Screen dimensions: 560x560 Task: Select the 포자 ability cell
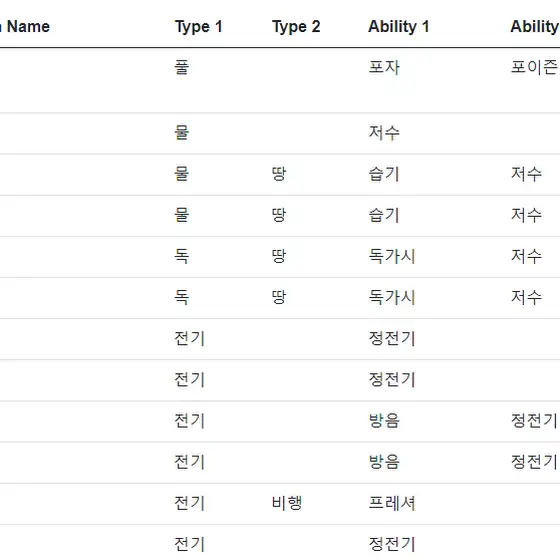[x=384, y=67]
